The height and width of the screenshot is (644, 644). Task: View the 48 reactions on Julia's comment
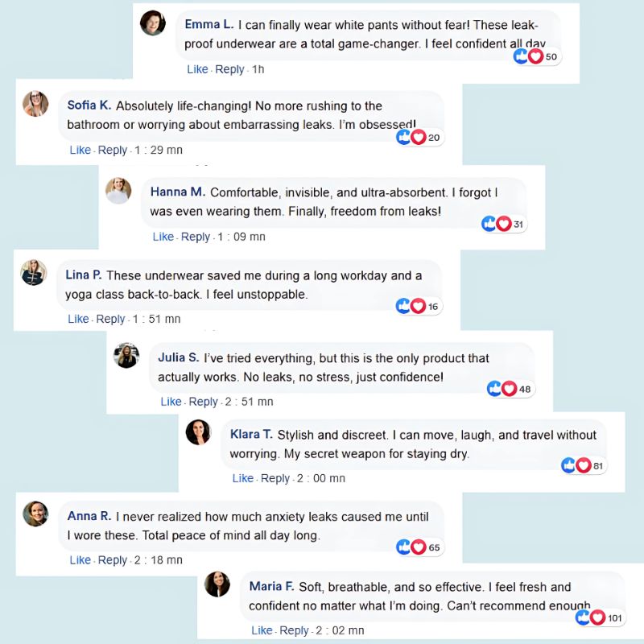525,389
